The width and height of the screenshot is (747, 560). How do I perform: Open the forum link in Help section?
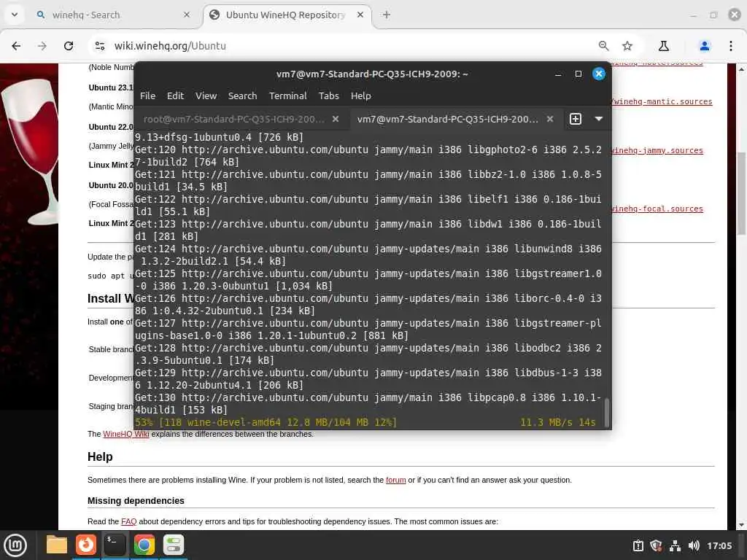(x=396, y=480)
